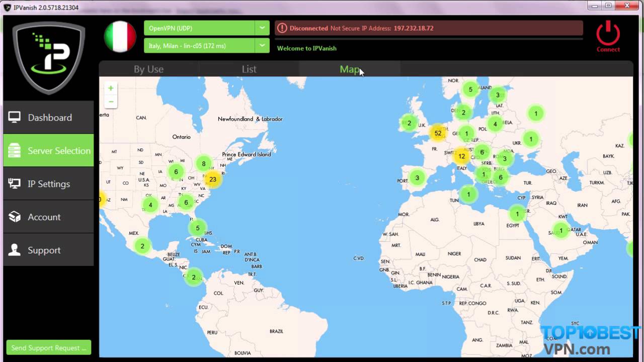
Task: Select the 1-server marker over Russia
Action: pos(536,114)
